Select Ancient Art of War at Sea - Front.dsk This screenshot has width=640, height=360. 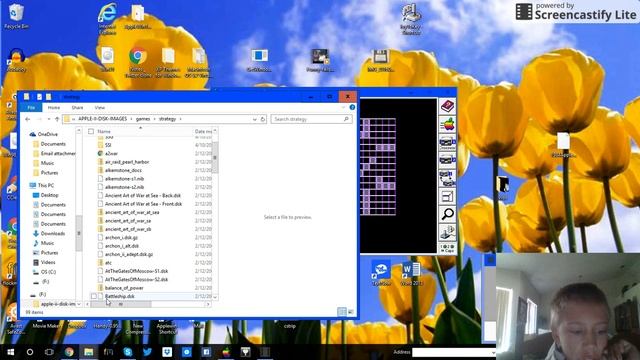pos(143,204)
